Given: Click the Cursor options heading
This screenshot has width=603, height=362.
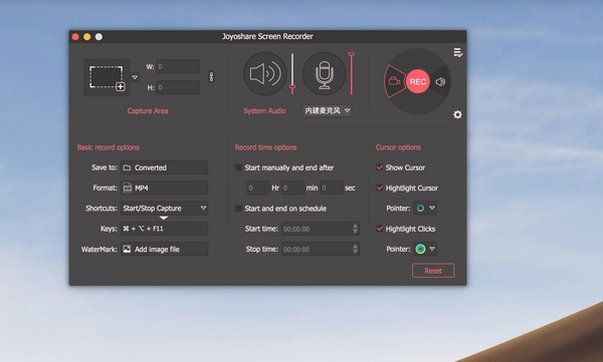Looking at the screenshot, I should (x=398, y=147).
